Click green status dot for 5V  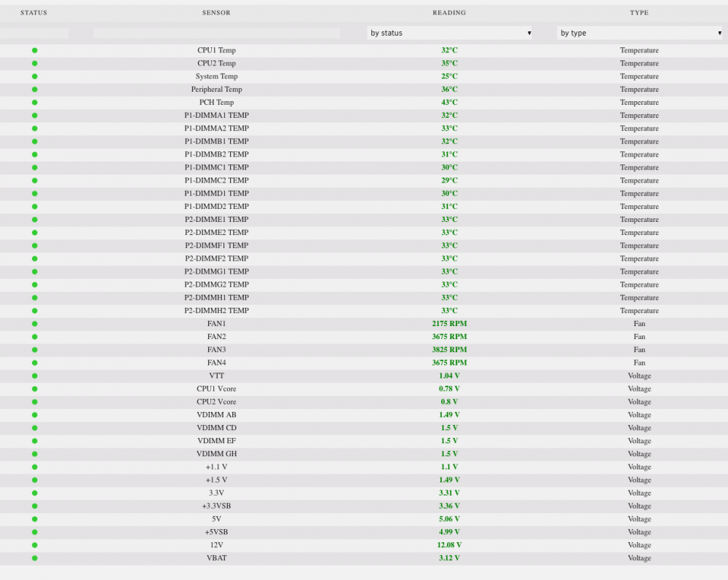pyautogui.click(x=34, y=519)
